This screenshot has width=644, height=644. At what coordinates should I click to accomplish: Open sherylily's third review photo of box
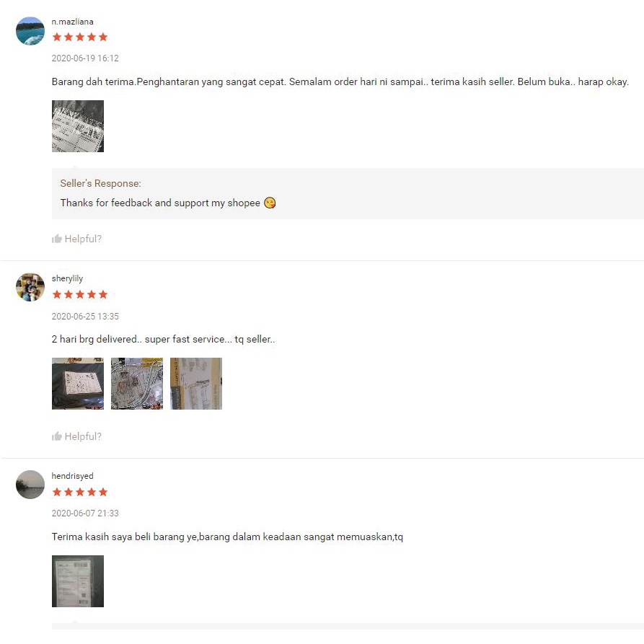[x=196, y=384]
